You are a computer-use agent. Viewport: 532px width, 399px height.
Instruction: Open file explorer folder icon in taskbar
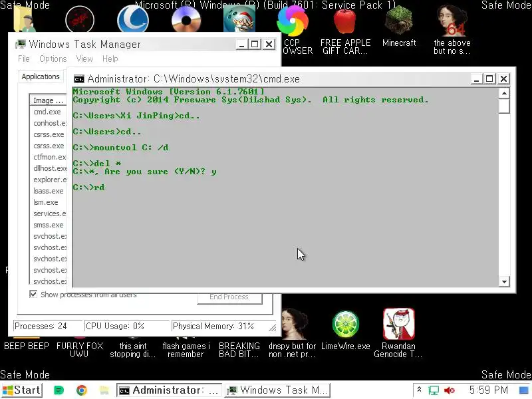coord(104,390)
